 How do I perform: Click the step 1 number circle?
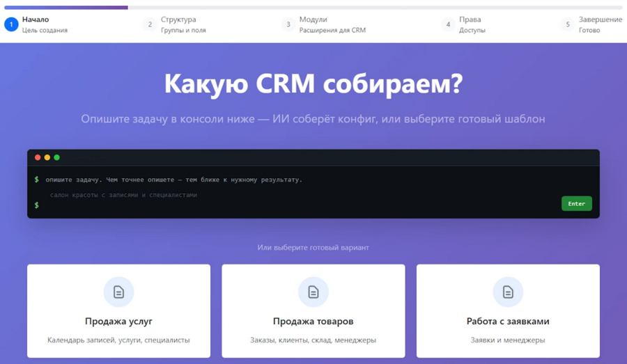pos(11,24)
